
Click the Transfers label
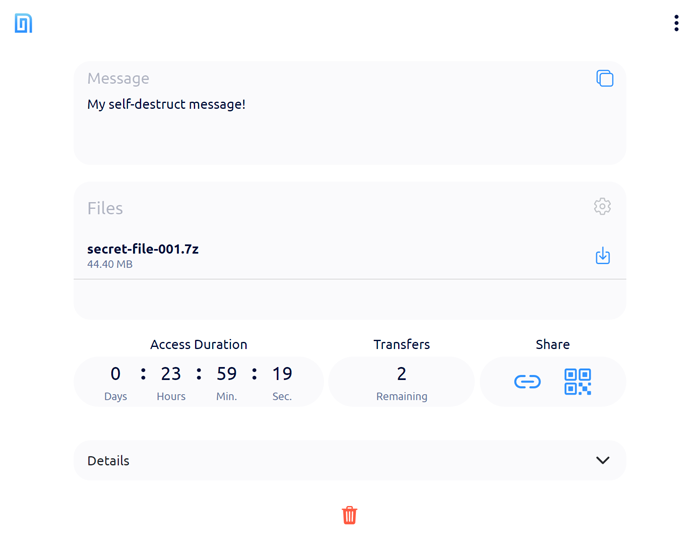[x=402, y=344]
